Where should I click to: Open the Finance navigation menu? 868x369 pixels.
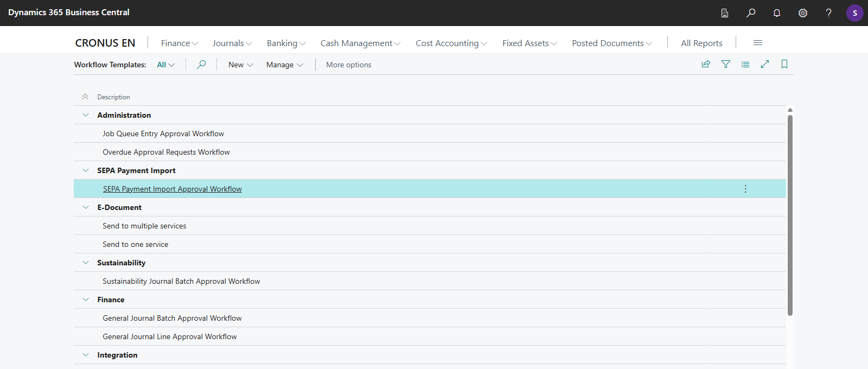pos(180,43)
